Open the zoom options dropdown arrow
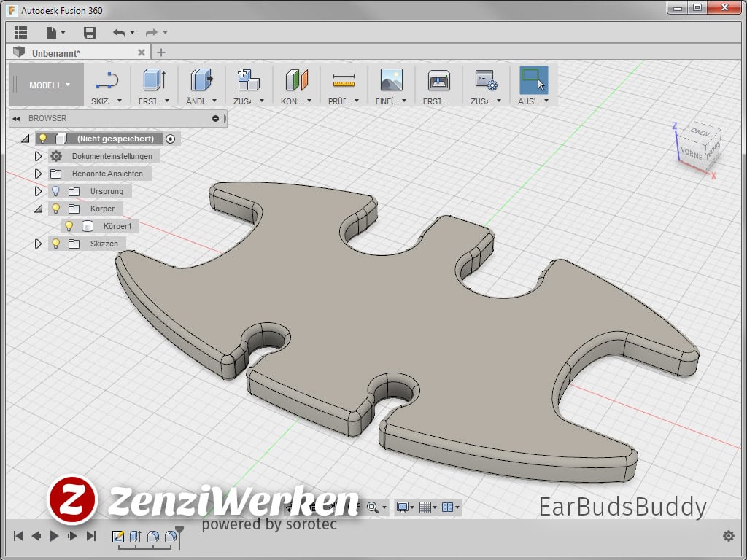The height and width of the screenshot is (560, 747). (384, 507)
